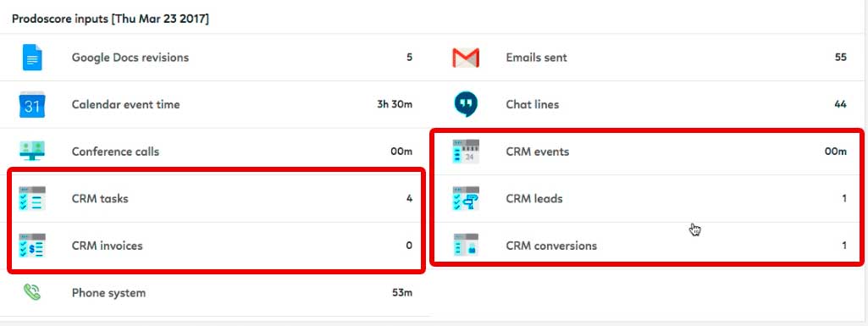Click the CRM invoices dollar icon

pos(32,246)
